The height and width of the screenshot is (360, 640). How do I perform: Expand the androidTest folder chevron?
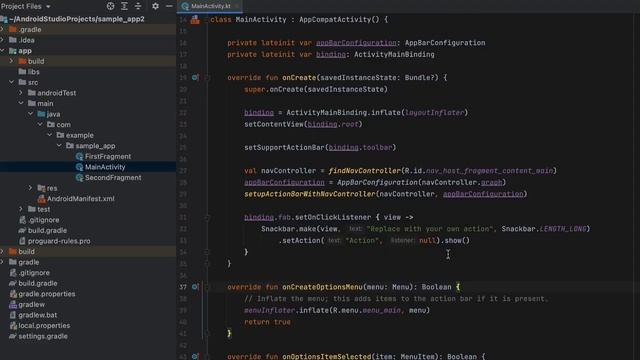click(21, 93)
